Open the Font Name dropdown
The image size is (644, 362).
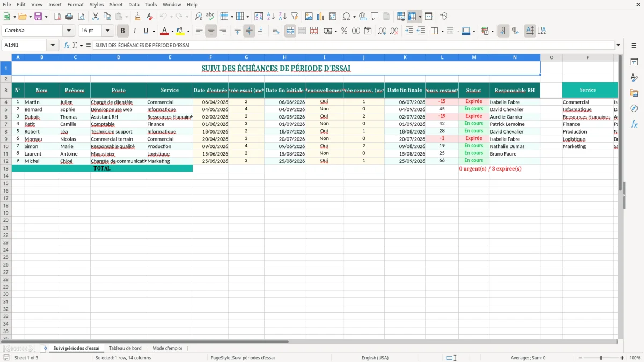pyautogui.click(x=69, y=31)
